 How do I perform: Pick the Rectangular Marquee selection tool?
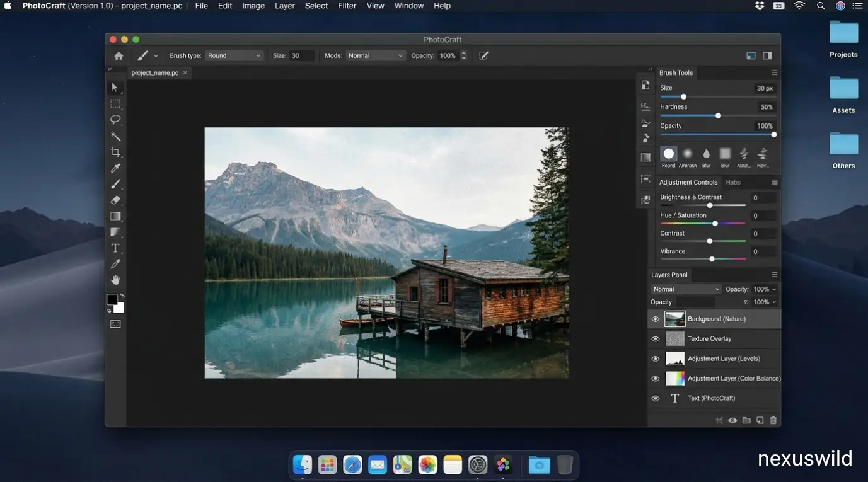coord(115,103)
